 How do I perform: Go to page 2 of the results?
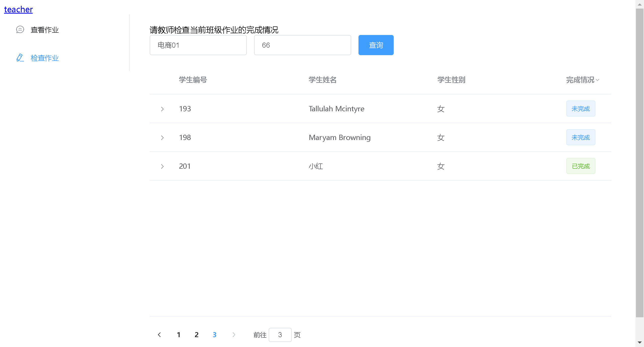pyautogui.click(x=196, y=335)
